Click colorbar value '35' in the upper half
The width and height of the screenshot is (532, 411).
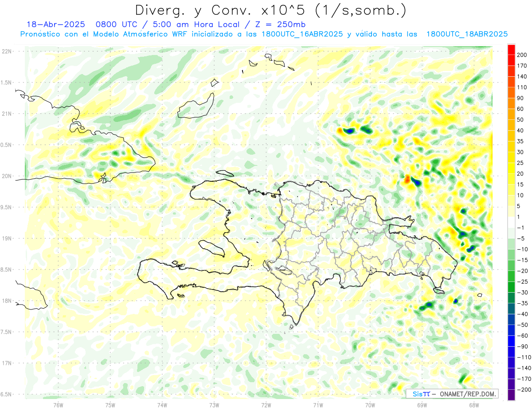coord(520,141)
